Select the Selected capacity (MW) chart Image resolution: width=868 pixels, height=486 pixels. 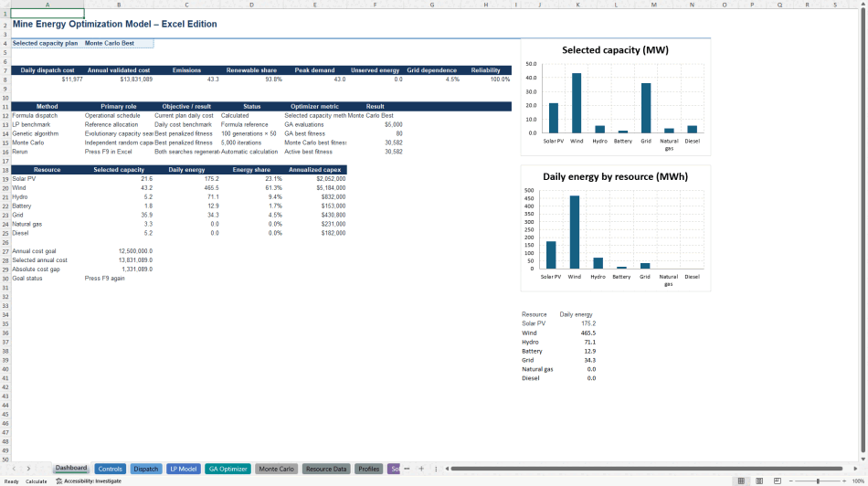(615, 98)
